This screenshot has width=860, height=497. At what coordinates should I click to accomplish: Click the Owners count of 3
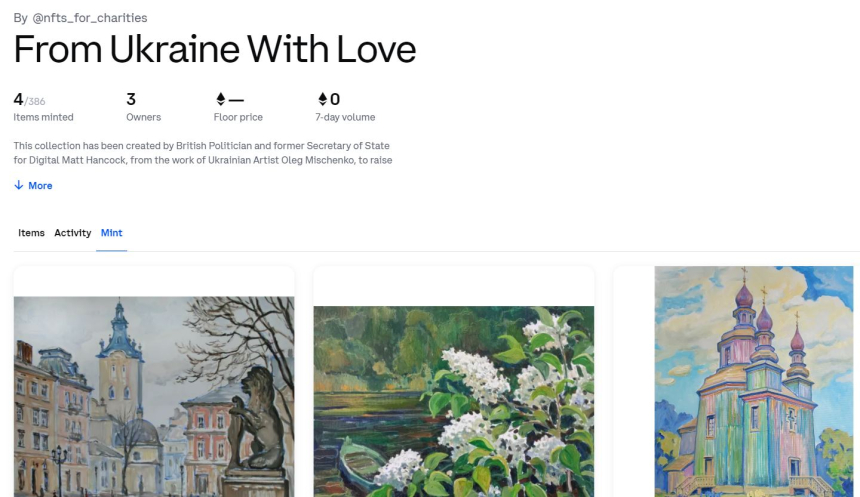pos(131,99)
